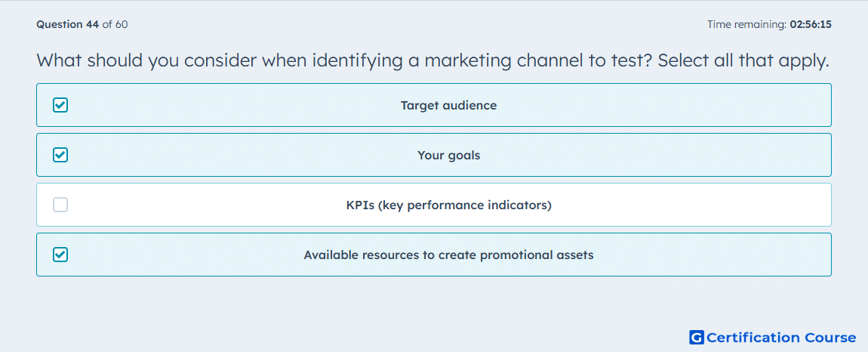Choose the "Your goals" answer label
Image resolution: width=868 pixels, height=352 pixels.
click(448, 155)
